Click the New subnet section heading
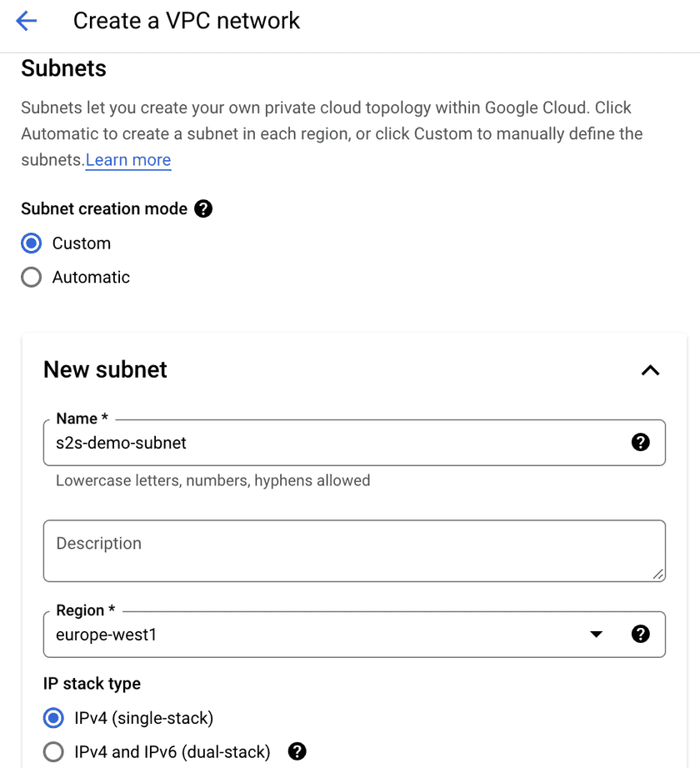700x768 pixels. [105, 369]
